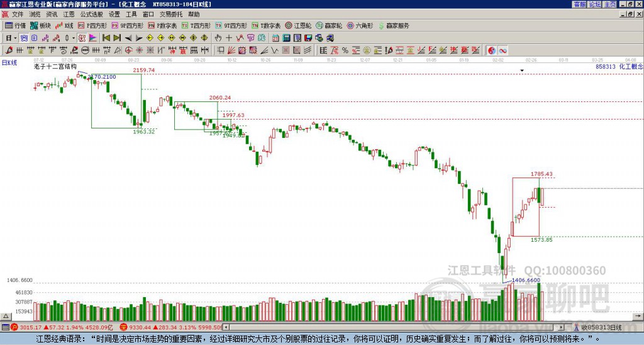Select the zigzag wave line tool

274,50
